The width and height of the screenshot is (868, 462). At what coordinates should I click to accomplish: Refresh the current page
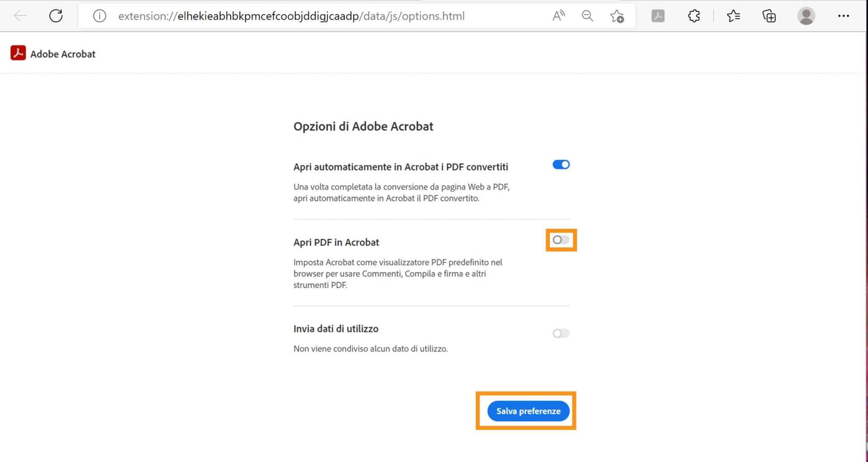56,15
